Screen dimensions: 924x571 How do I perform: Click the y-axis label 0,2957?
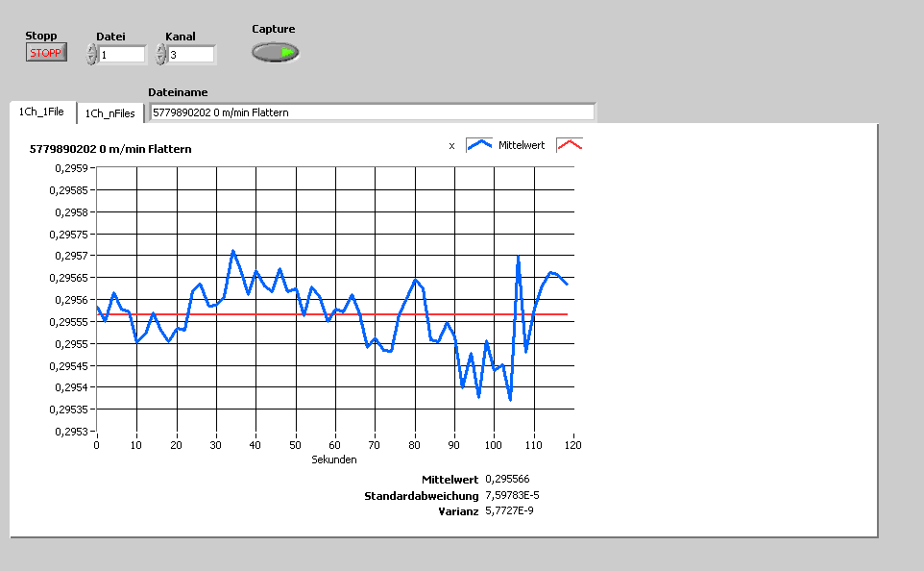(x=71, y=256)
